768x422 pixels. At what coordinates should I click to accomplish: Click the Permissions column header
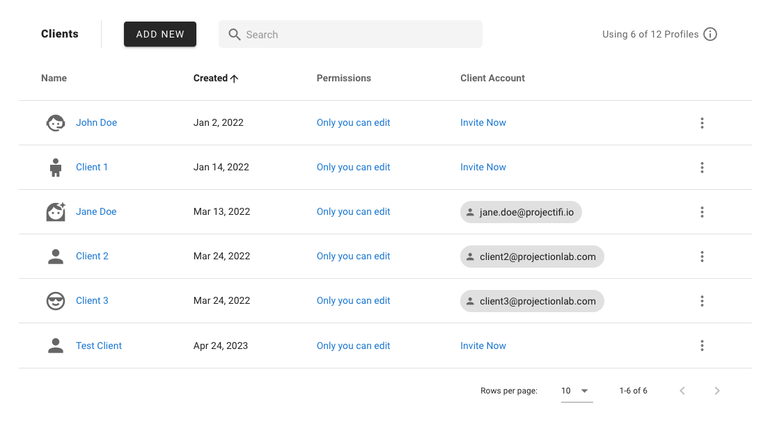pyautogui.click(x=343, y=78)
